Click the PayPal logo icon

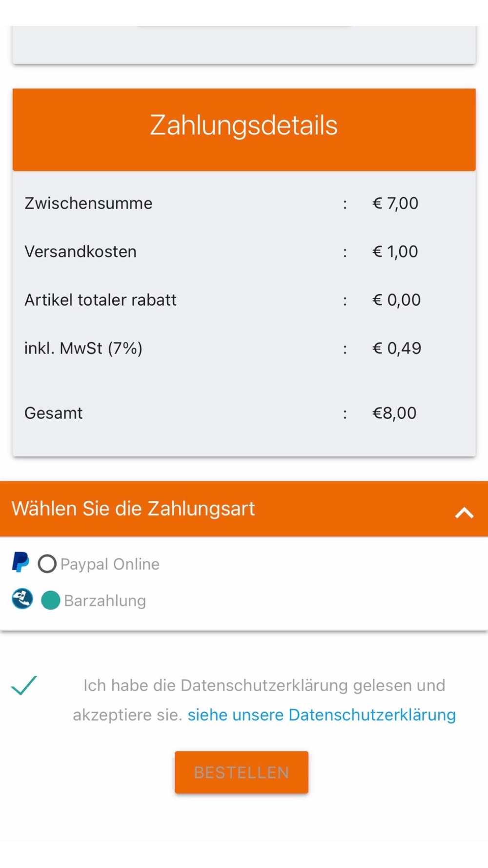click(20, 562)
